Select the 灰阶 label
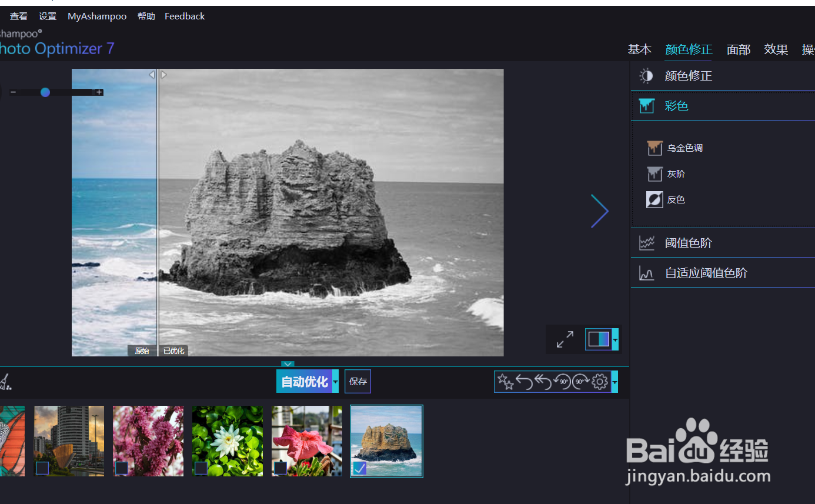The height and width of the screenshot is (504, 815). (676, 174)
